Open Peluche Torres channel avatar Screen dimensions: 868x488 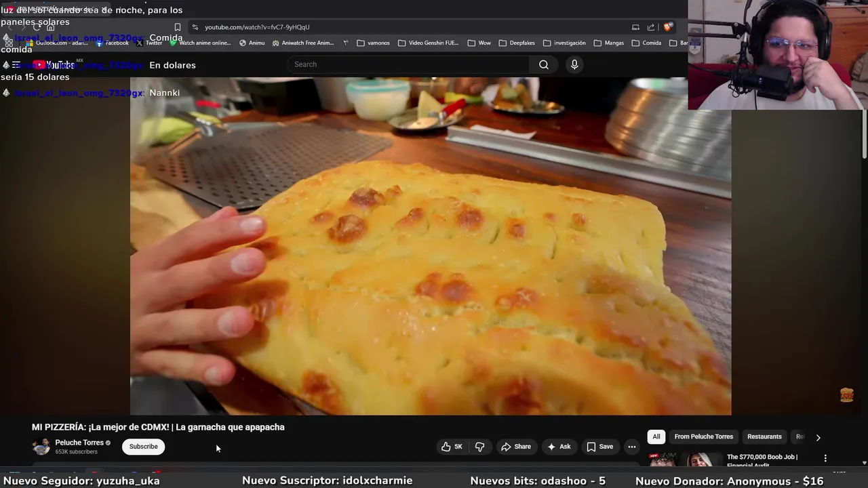[x=41, y=447]
